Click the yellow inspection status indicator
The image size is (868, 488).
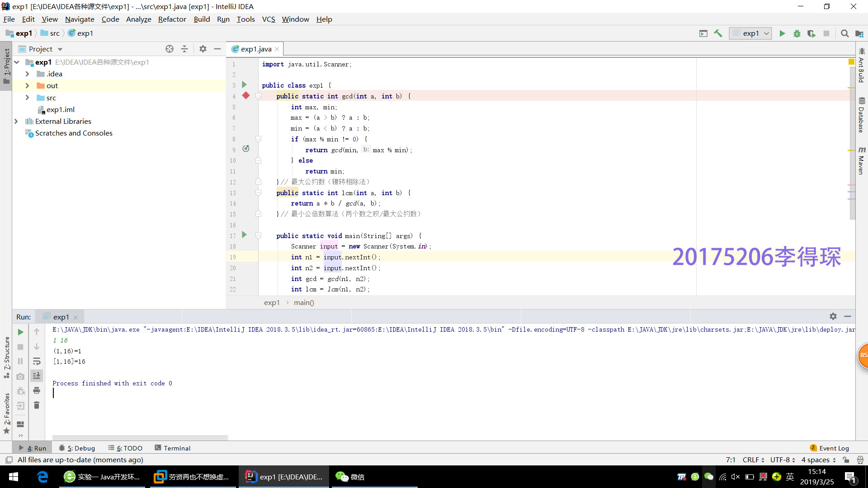click(851, 62)
